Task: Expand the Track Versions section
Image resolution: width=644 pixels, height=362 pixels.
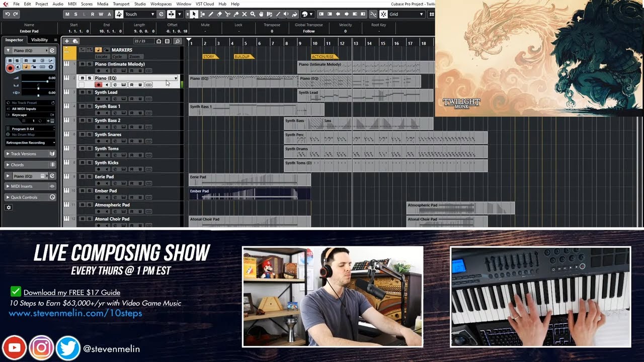Action: click(8, 154)
